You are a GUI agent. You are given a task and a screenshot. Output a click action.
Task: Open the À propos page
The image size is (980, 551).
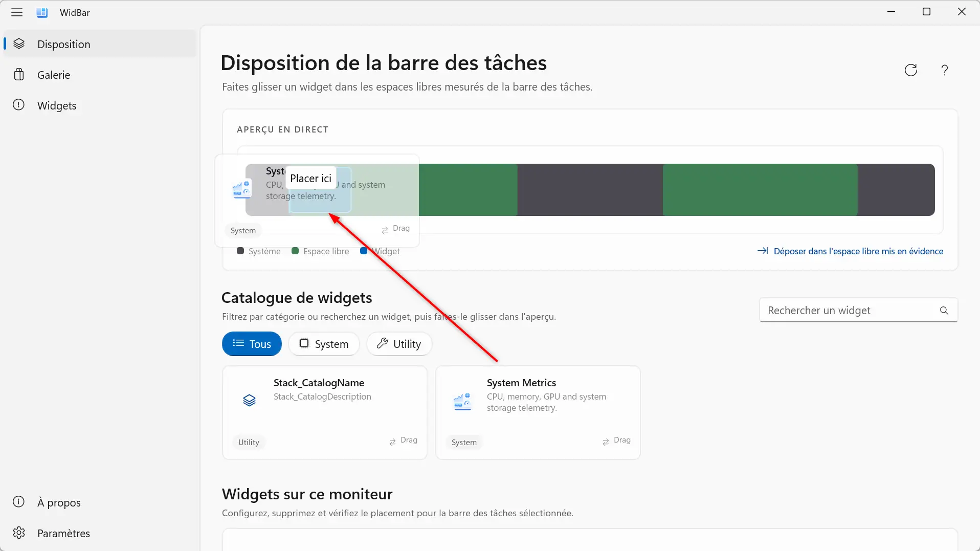tap(100, 502)
